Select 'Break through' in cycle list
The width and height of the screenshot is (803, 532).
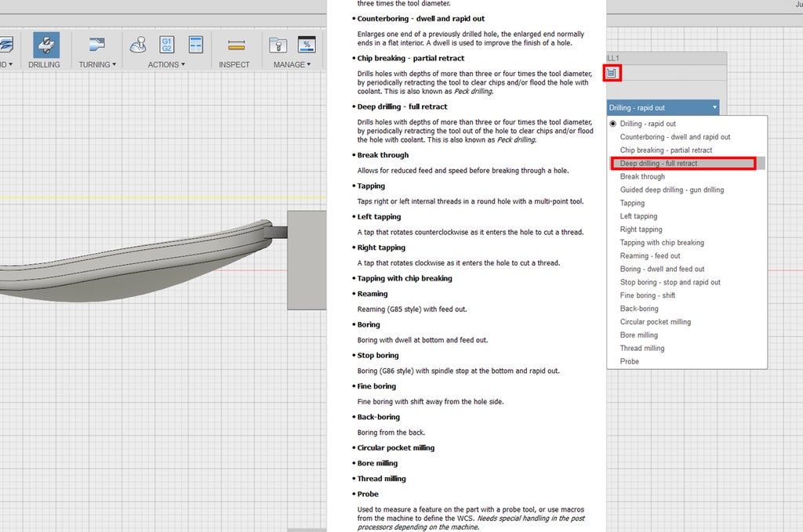point(687,176)
